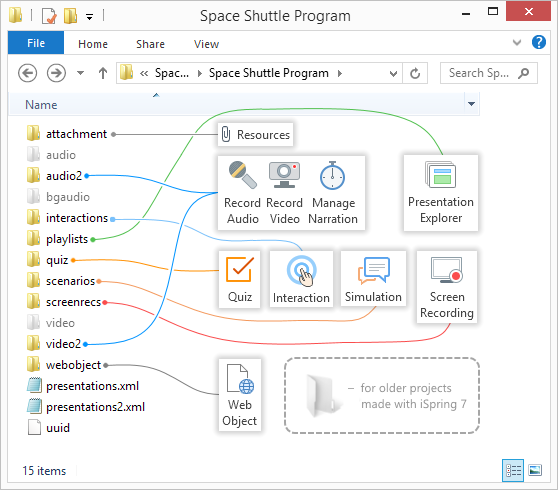
Task: Click the chevron after Space Shuttle Program
Action: pos(339,73)
